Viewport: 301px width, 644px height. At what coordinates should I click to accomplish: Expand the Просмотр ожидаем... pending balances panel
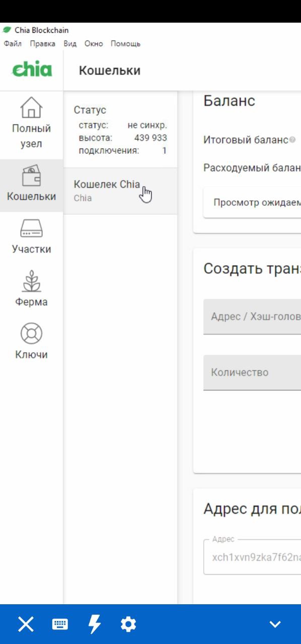coord(252,203)
